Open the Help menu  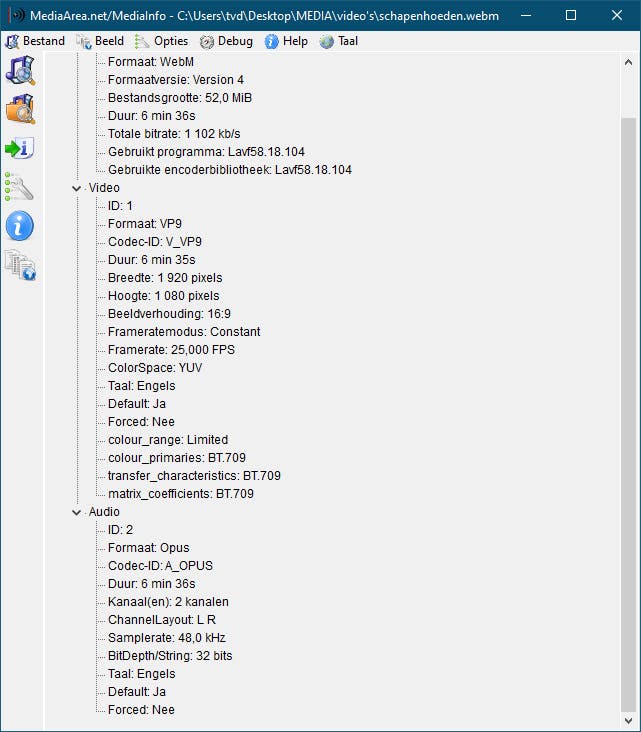[287, 41]
